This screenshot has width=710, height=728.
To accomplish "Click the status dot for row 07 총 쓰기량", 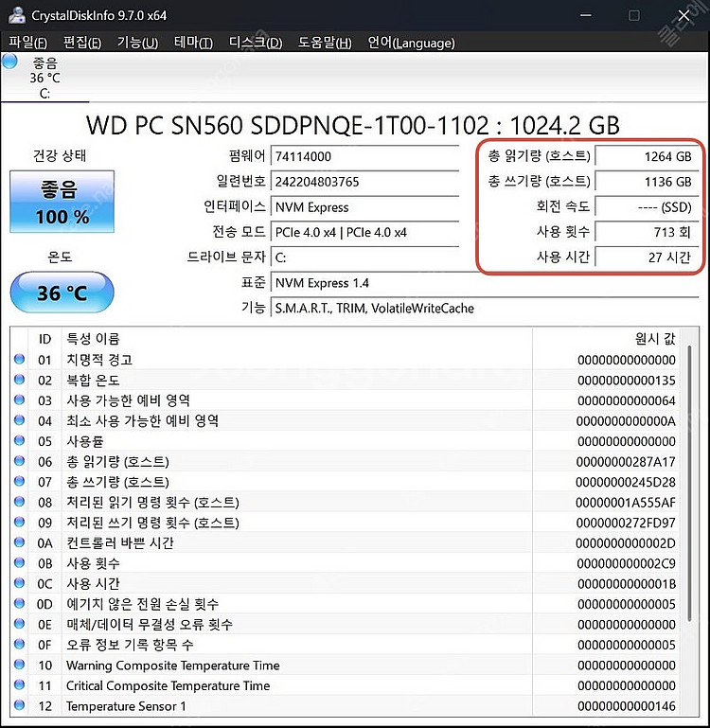I will click(x=20, y=481).
